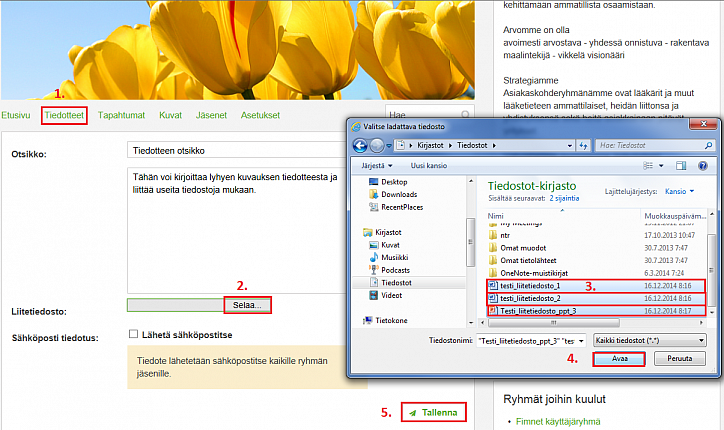Open the Järjestä dropdown menu
724x430 pixels.
point(376,166)
